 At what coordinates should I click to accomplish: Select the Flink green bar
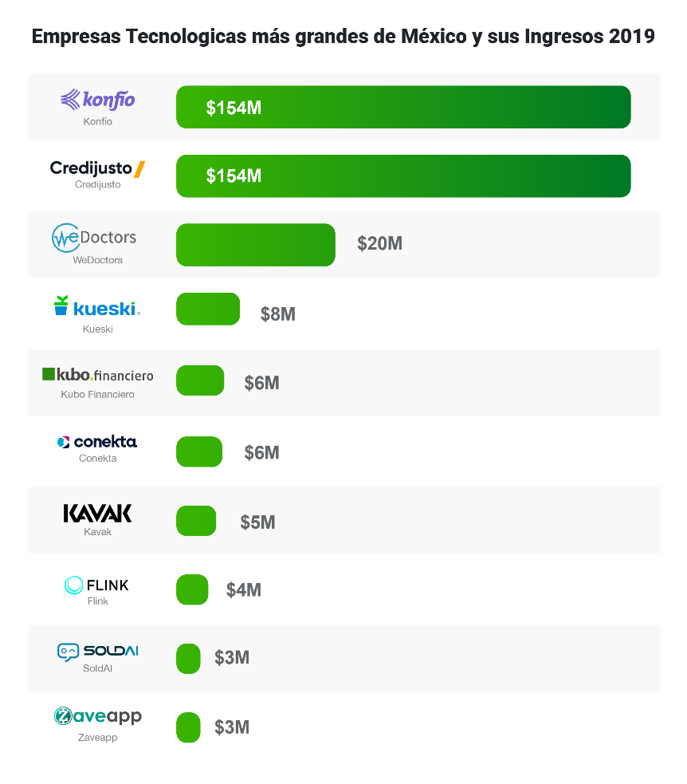pyautogui.click(x=191, y=590)
